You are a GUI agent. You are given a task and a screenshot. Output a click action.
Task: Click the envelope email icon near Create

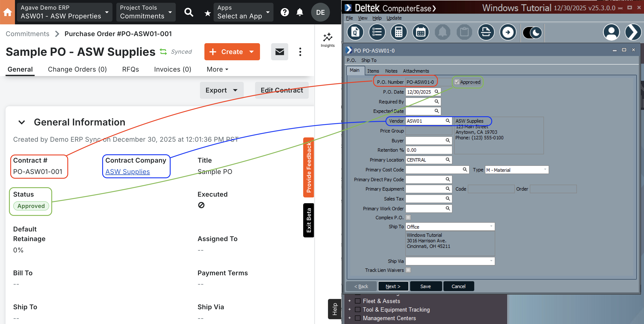pyautogui.click(x=279, y=52)
